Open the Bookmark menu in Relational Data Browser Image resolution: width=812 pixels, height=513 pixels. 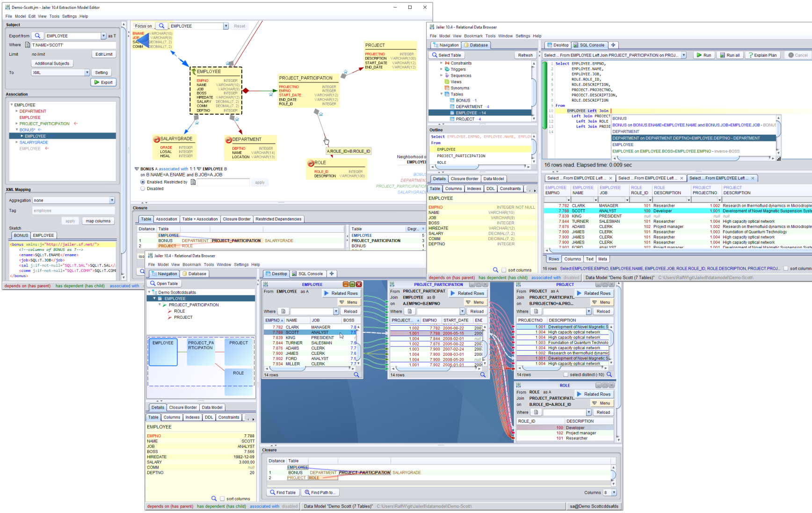click(x=473, y=36)
